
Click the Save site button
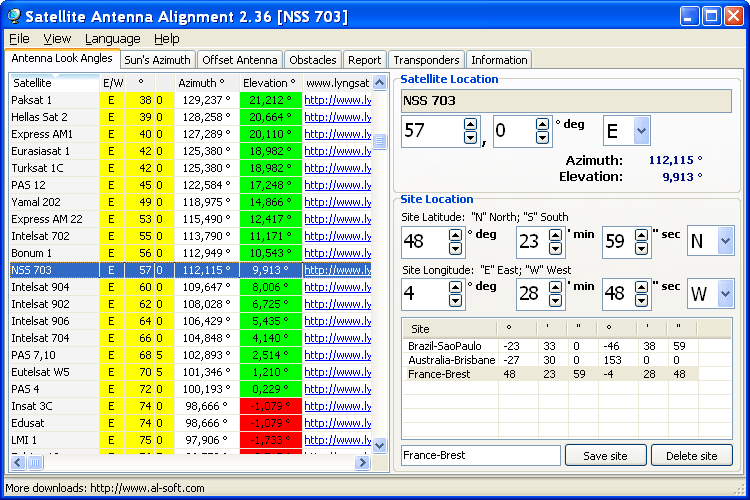coord(606,456)
